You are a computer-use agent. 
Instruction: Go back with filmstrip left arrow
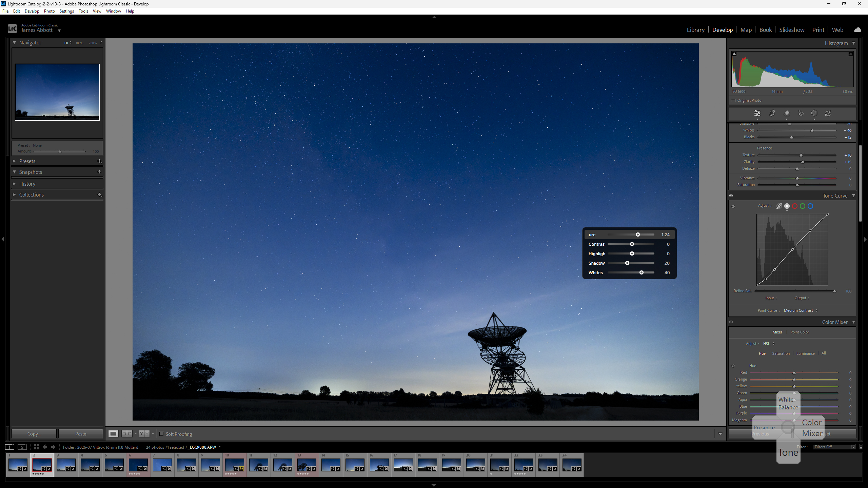[45, 447]
